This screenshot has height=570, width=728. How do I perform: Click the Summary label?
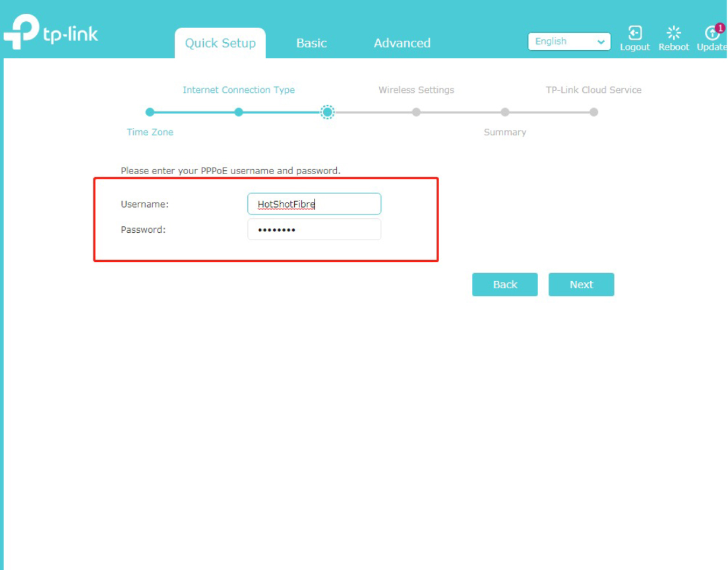505,133
